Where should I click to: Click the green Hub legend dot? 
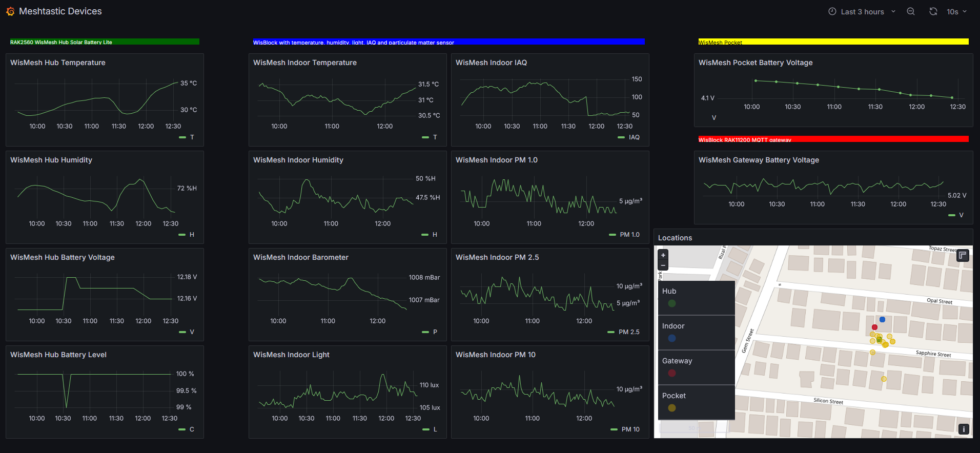pyautogui.click(x=672, y=303)
